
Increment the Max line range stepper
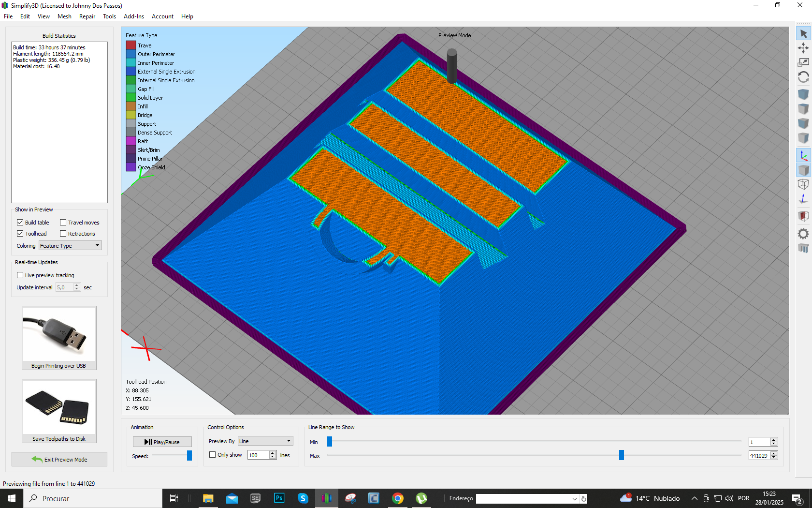(x=774, y=453)
